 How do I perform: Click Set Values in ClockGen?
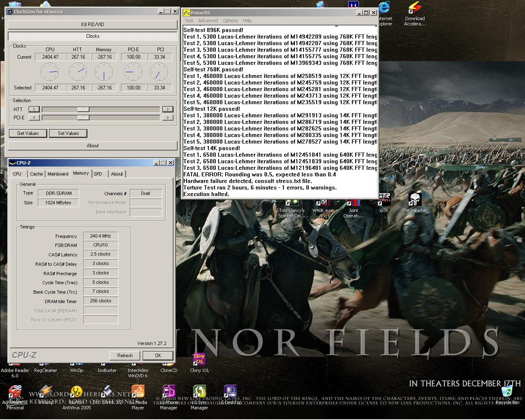pyautogui.click(x=68, y=133)
